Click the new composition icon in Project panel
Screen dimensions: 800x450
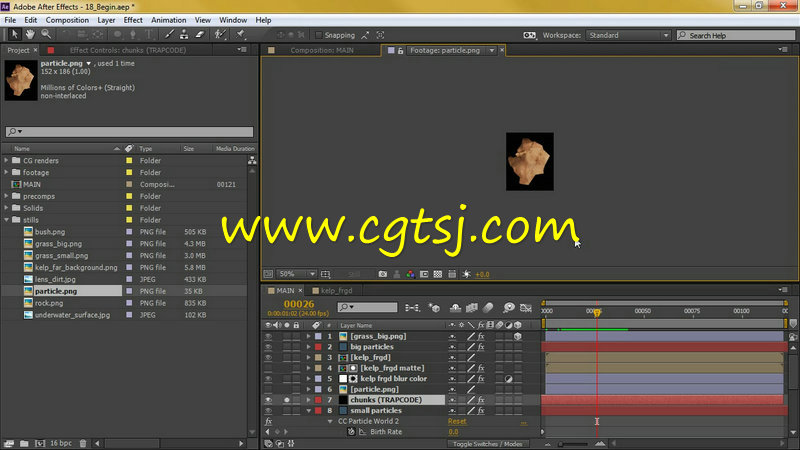pos(40,443)
